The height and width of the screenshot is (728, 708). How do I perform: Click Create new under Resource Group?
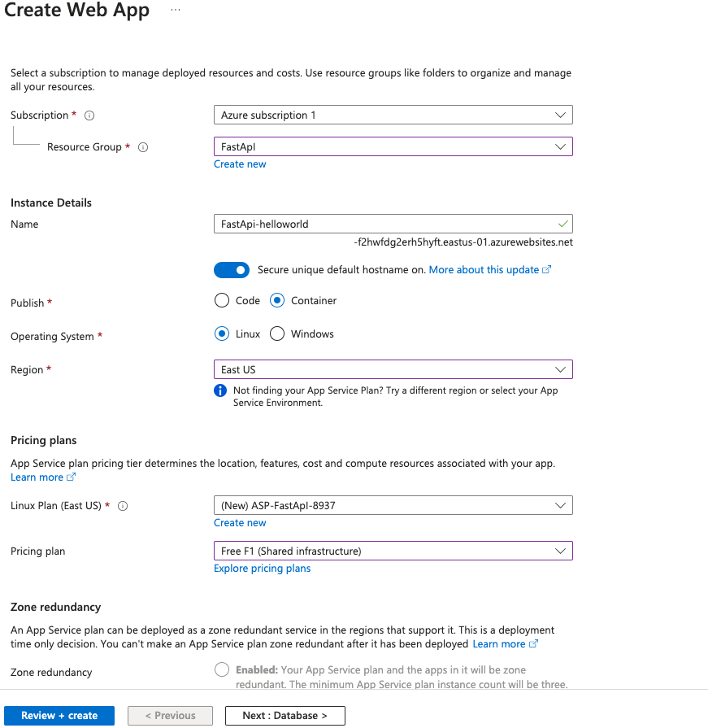pyautogui.click(x=240, y=164)
